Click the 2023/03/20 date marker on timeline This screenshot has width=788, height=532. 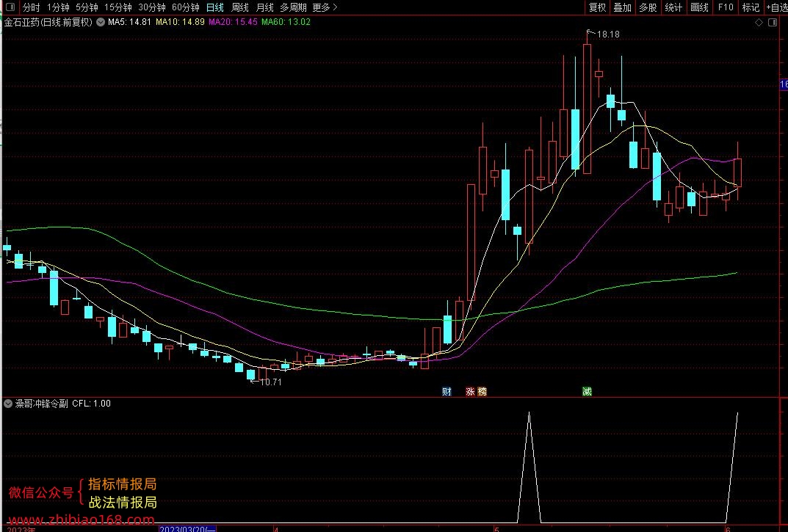(187, 529)
